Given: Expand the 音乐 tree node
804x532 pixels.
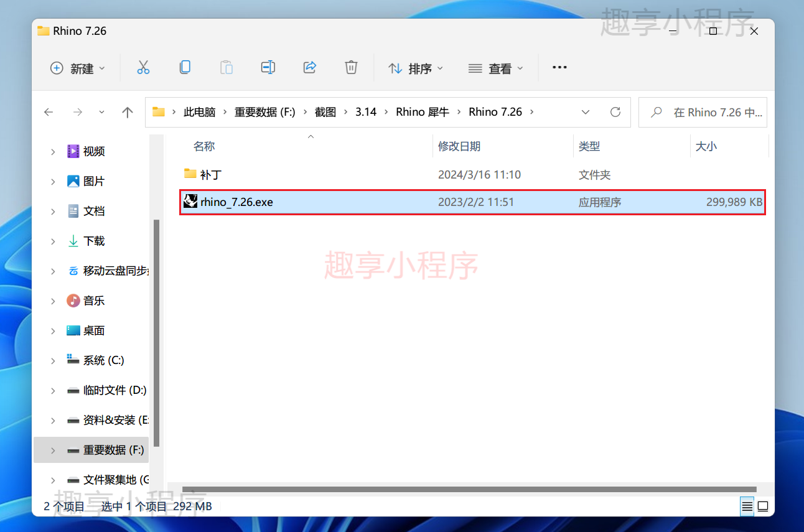Looking at the screenshot, I should pos(53,301).
